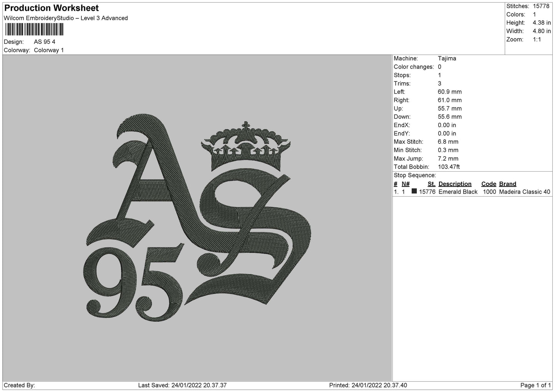Click the design name 'AS 95 4'

pos(45,42)
